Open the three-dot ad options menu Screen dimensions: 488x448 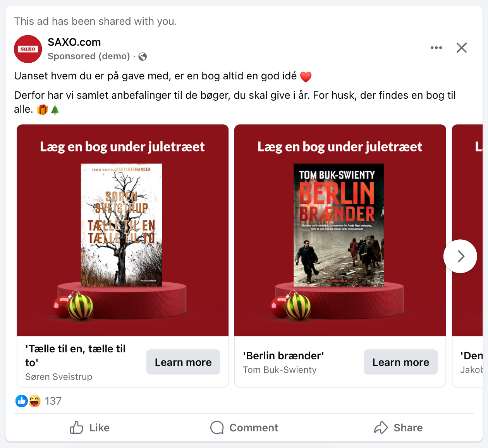click(x=436, y=48)
